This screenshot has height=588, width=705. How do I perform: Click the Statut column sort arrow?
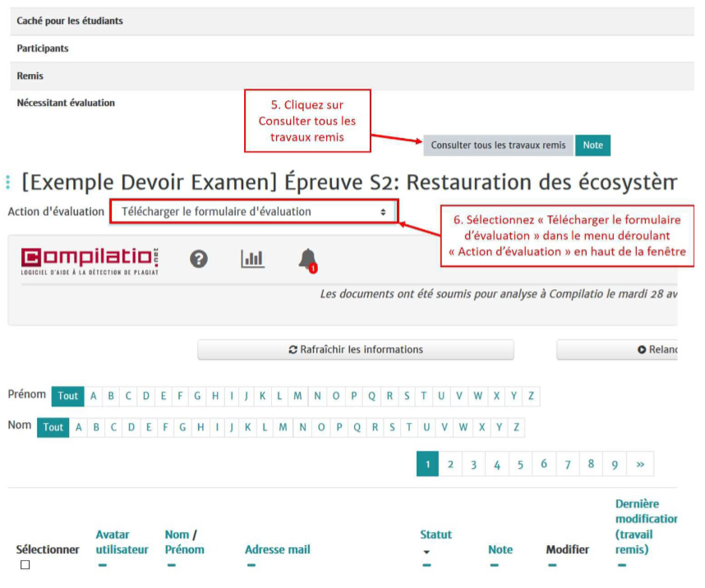[x=426, y=551]
